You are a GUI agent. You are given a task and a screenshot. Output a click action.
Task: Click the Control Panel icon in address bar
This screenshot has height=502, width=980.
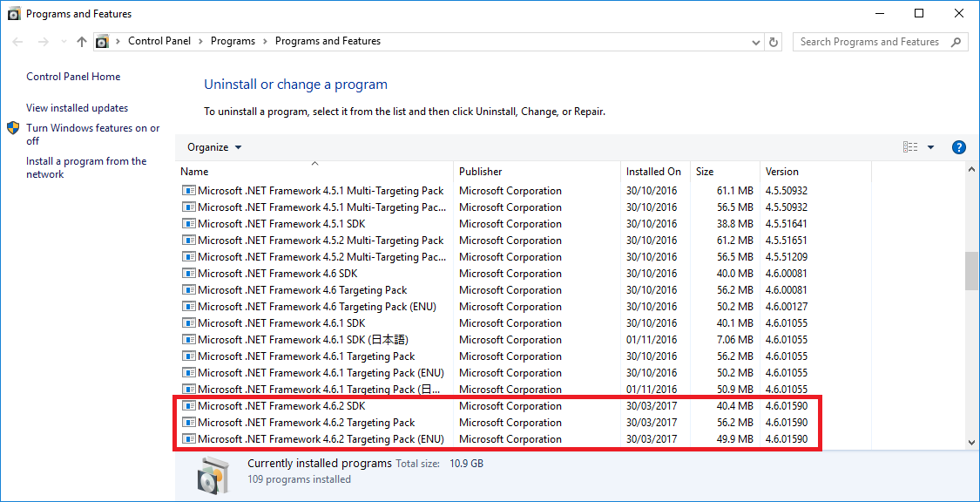tap(102, 42)
